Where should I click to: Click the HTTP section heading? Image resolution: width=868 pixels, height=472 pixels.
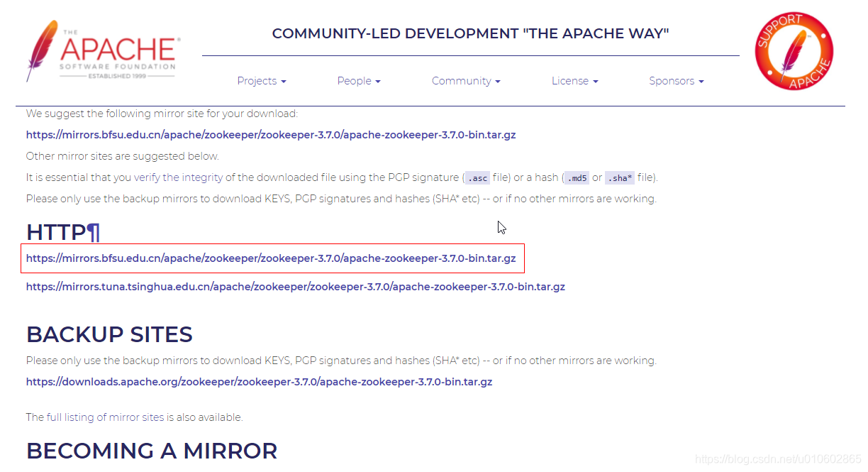[56, 232]
